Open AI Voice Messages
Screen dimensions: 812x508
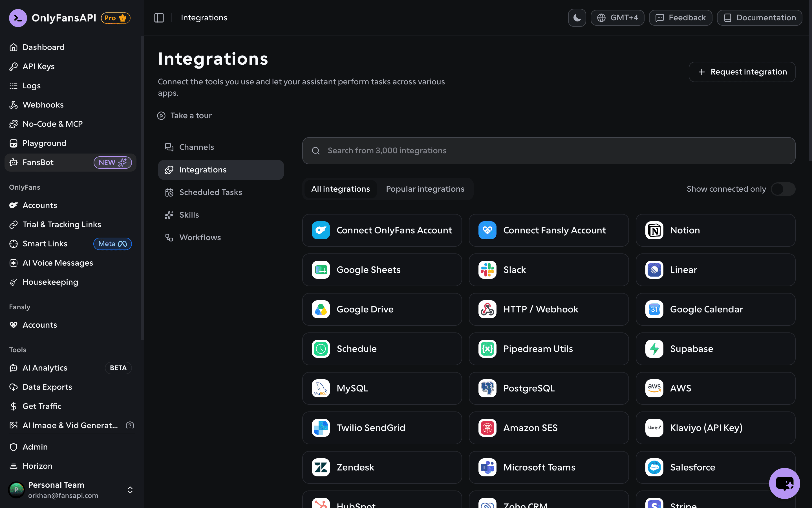[x=70, y=263]
